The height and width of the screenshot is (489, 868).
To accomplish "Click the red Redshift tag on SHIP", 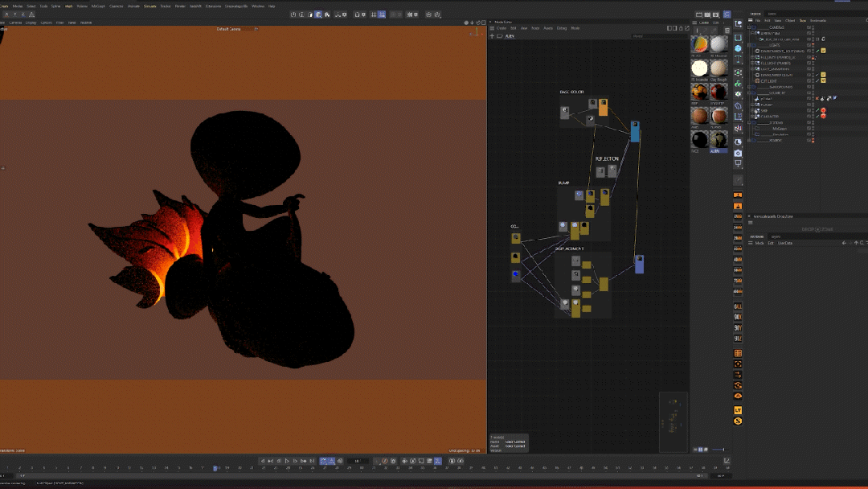I will (x=823, y=111).
